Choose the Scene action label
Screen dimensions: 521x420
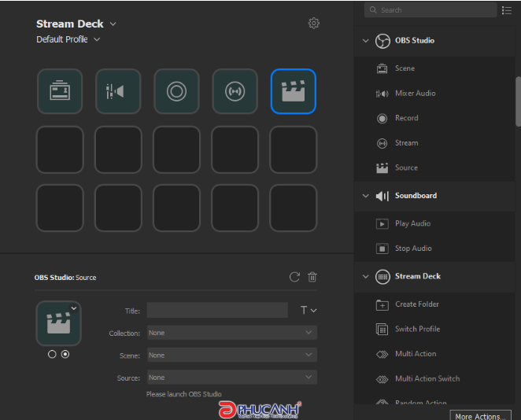(x=405, y=68)
